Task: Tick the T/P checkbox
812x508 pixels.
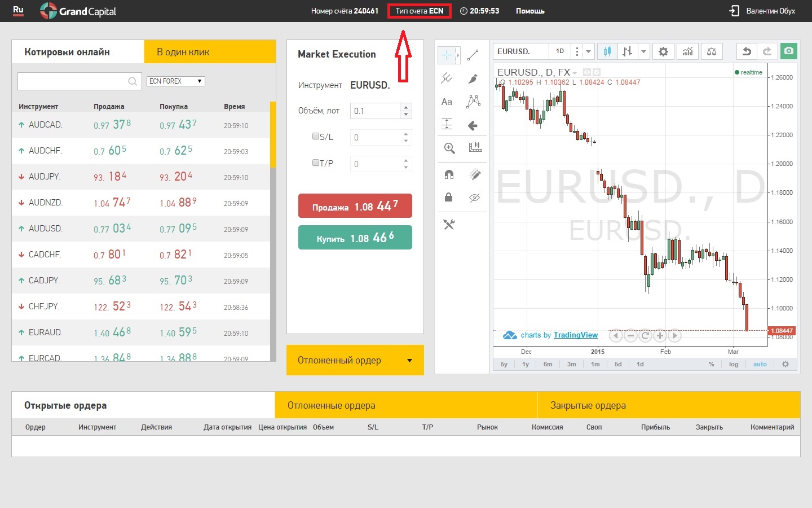Action: click(316, 163)
